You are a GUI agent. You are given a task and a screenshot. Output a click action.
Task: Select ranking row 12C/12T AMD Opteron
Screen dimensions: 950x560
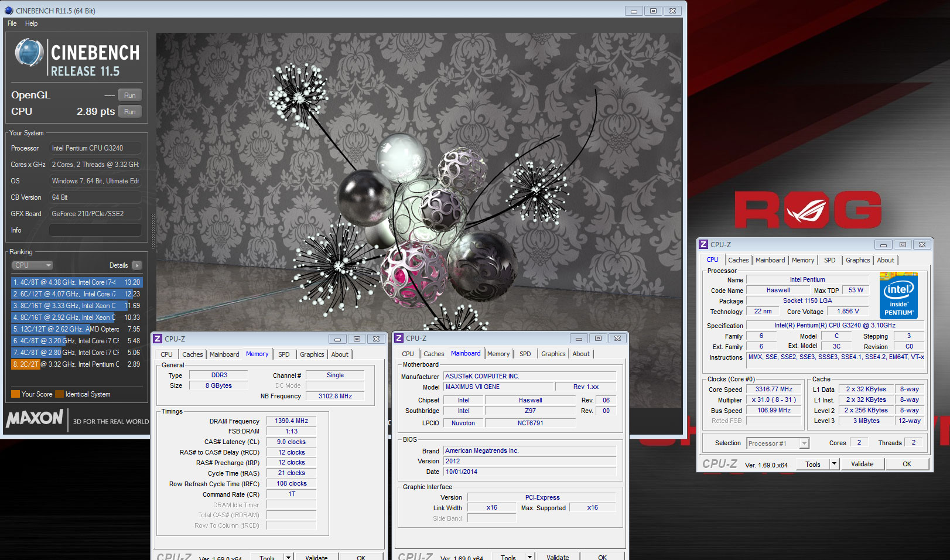[77, 329]
